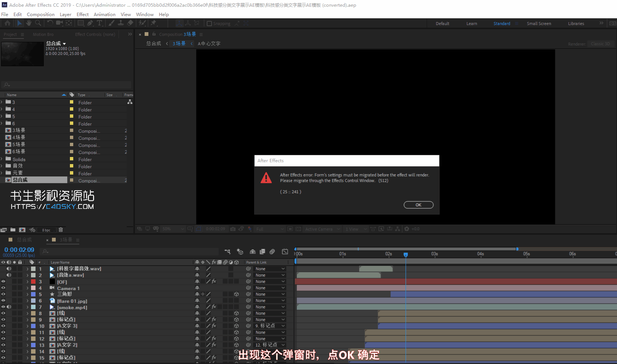Mute audio of [科技字幕音效.wav] layer
Viewport: 617px width, 364px height.
9,269
